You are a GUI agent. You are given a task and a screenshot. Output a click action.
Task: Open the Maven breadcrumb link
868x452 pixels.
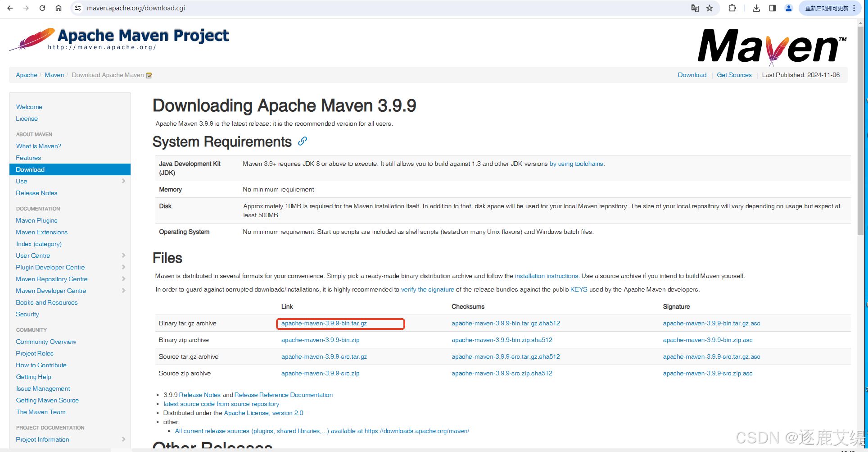pos(54,75)
